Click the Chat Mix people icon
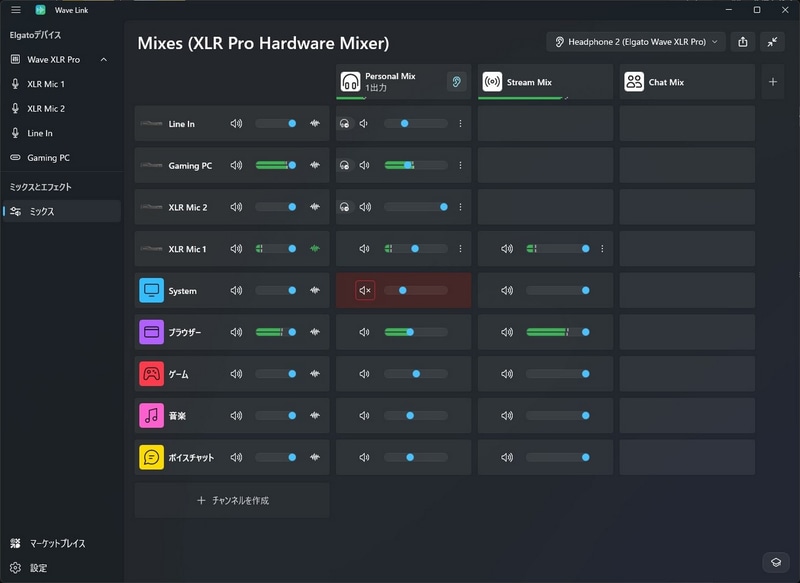 (x=634, y=82)
